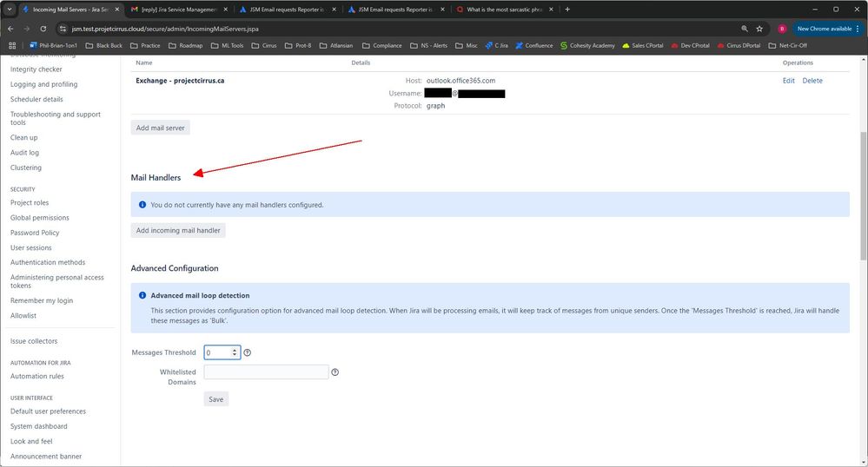Open the Cirrus bookmark folder
868x467 pixels.
(x=264, y=45)
